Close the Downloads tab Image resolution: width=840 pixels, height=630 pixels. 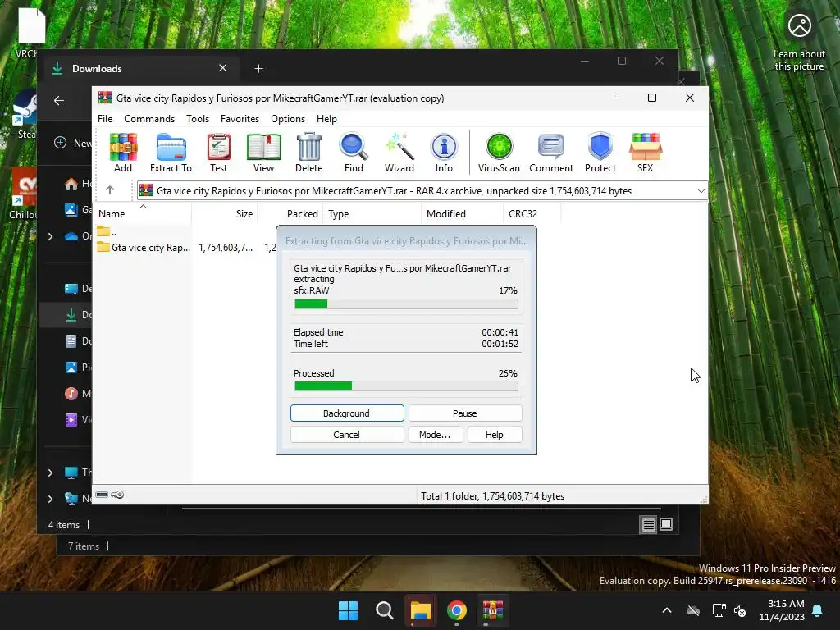223,68
